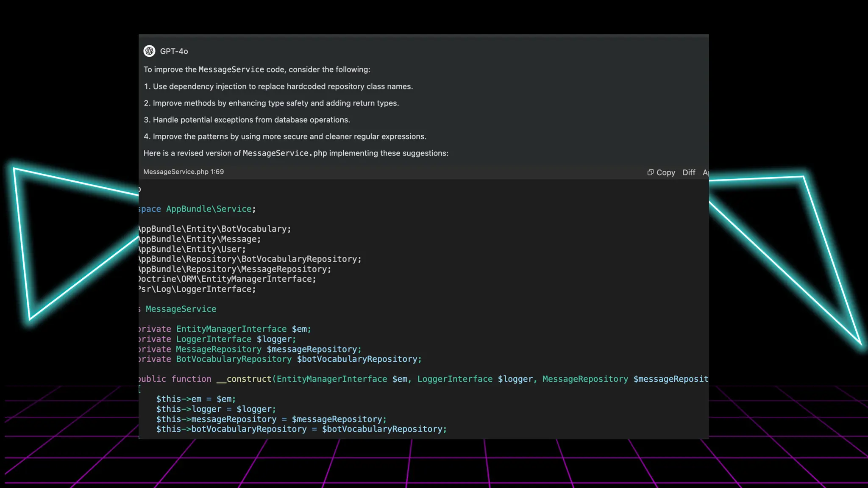The height and width of the screenshot is (488, 868).
Task: Click the copy icon beside Copy
Action: coord(650,172)
